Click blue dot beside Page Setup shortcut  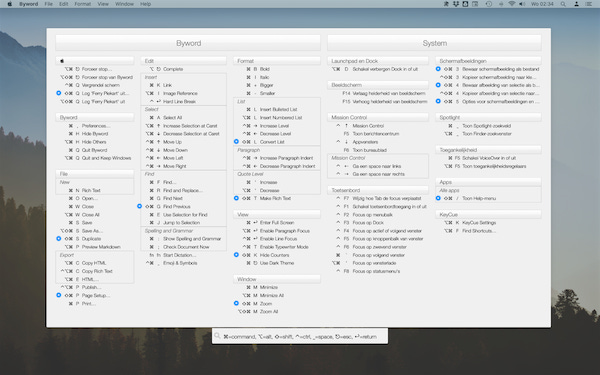click(x=59, y=295)
